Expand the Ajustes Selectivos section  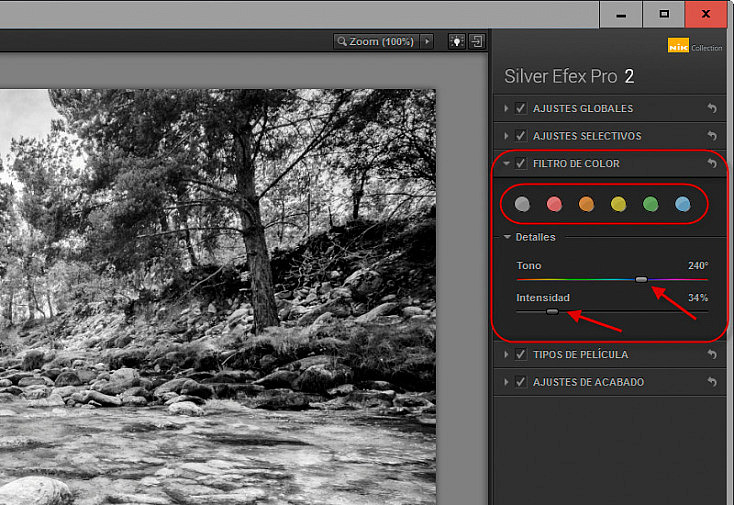[x=506, y=136]
